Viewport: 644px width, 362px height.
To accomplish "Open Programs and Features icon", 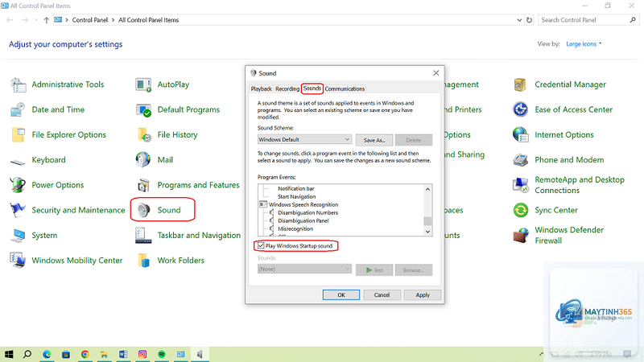I will (x=143, y=185).
